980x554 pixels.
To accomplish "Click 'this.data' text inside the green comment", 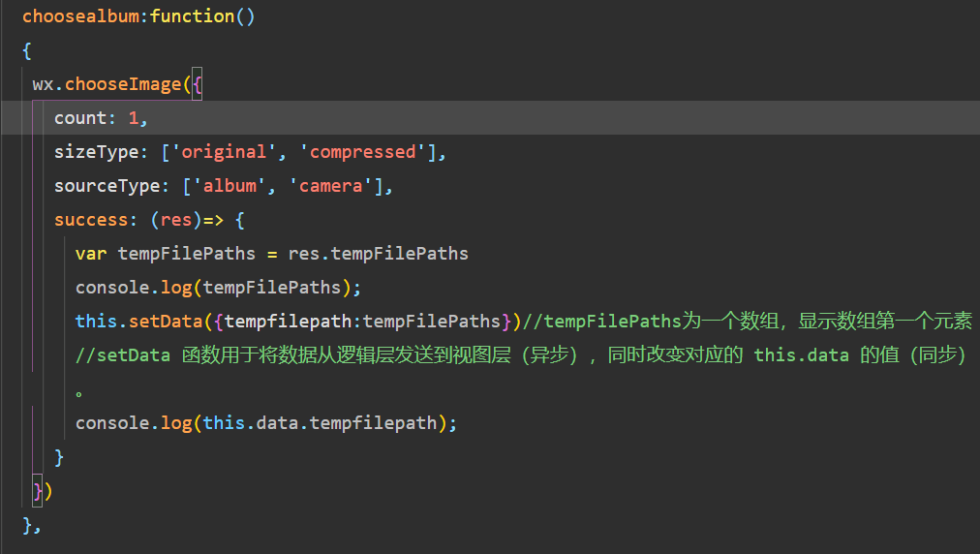I will coord(801,354).
